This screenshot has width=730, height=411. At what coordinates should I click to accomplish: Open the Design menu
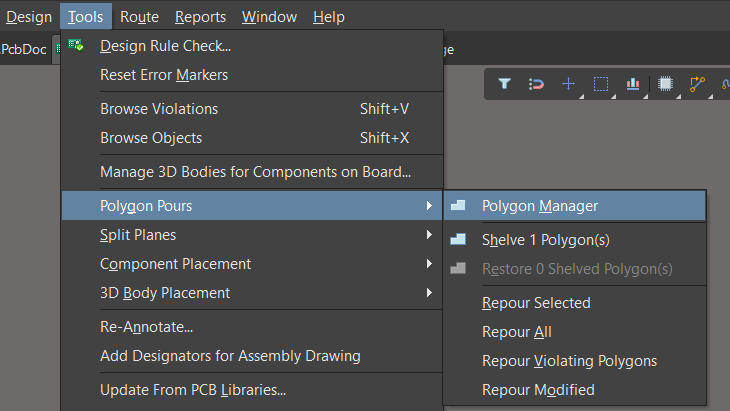click(29, 17)
